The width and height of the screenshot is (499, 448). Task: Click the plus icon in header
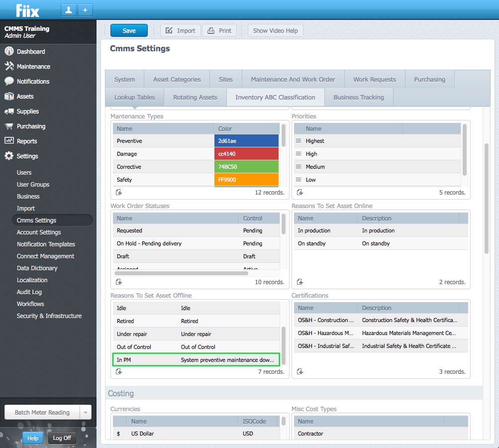point(85,10)
